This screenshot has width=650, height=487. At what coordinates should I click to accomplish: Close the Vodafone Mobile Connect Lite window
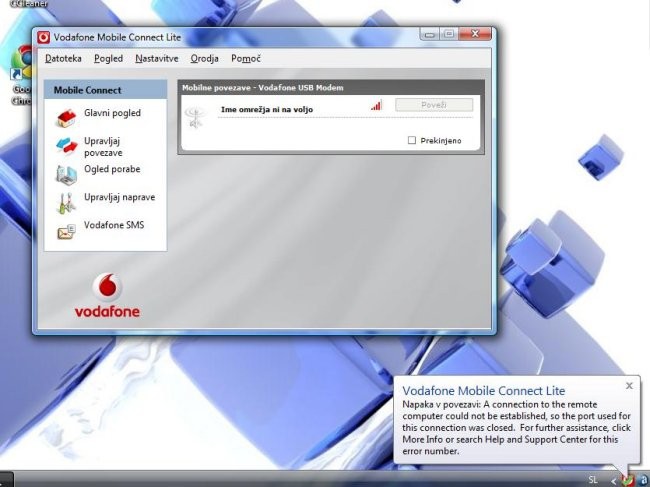(x=475, y=34)
